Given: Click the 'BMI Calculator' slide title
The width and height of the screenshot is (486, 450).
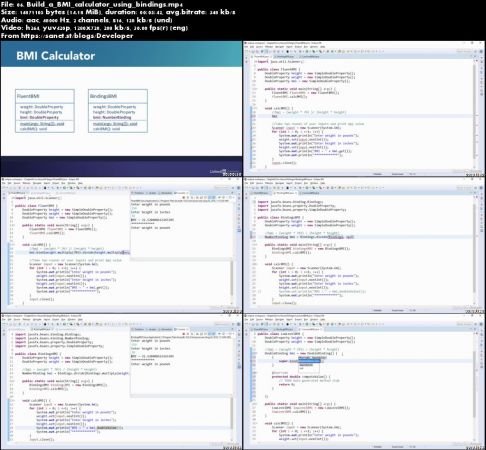Looking at the screenshot, I should 56,56.
